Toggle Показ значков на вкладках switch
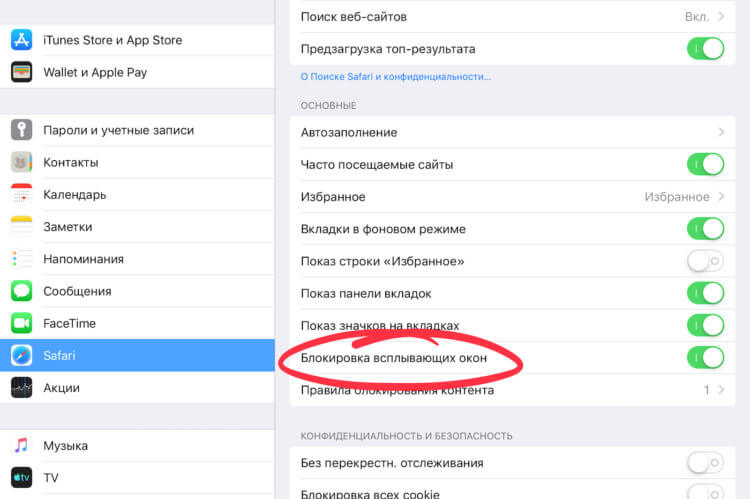This screenshot has width=750, height=499. coord(706,325)
